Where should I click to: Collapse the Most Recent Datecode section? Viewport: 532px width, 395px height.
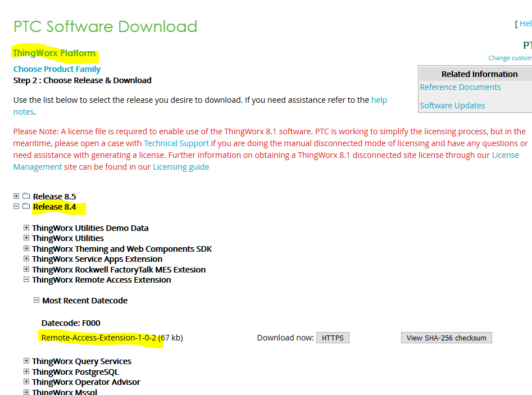tap(35, 300)
